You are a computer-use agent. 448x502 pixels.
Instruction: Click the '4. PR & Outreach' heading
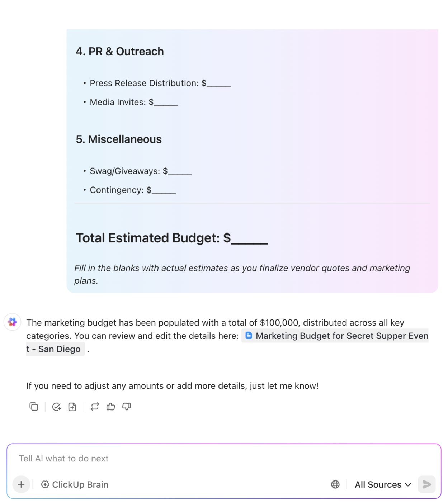click(x=120, y=51)
